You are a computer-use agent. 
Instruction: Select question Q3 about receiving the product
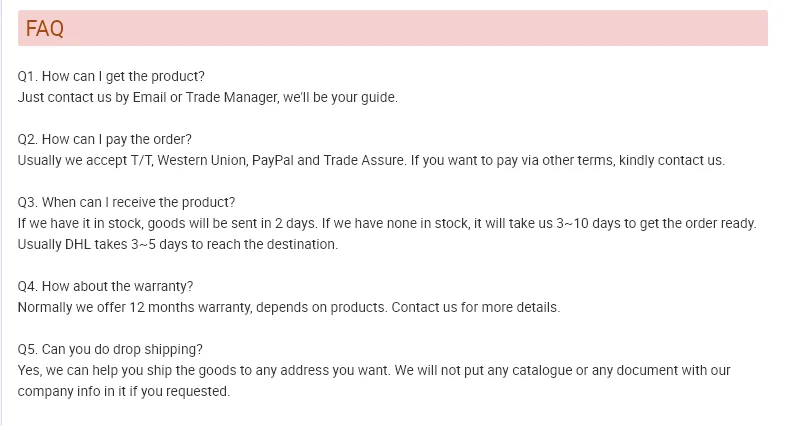tap(127, 202)
